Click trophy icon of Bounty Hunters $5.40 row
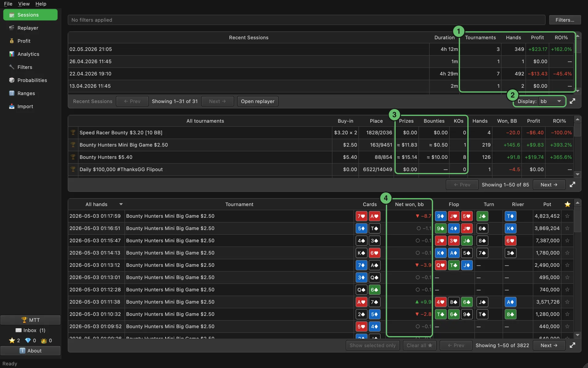588x368 pixels. 73,157
